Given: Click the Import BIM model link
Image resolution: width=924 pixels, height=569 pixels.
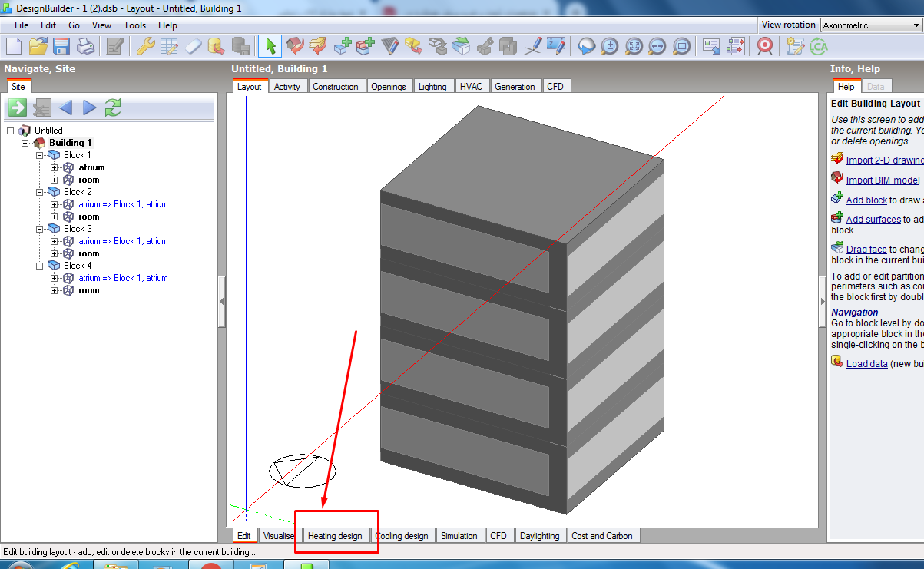Looking at the screenshot, I should click(883, 180).
